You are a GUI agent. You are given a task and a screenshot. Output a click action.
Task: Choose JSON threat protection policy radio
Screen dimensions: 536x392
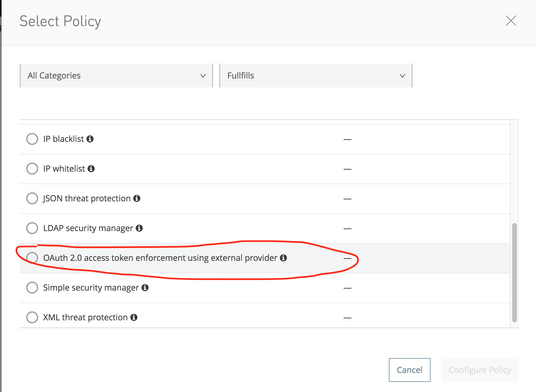[32, 198]
